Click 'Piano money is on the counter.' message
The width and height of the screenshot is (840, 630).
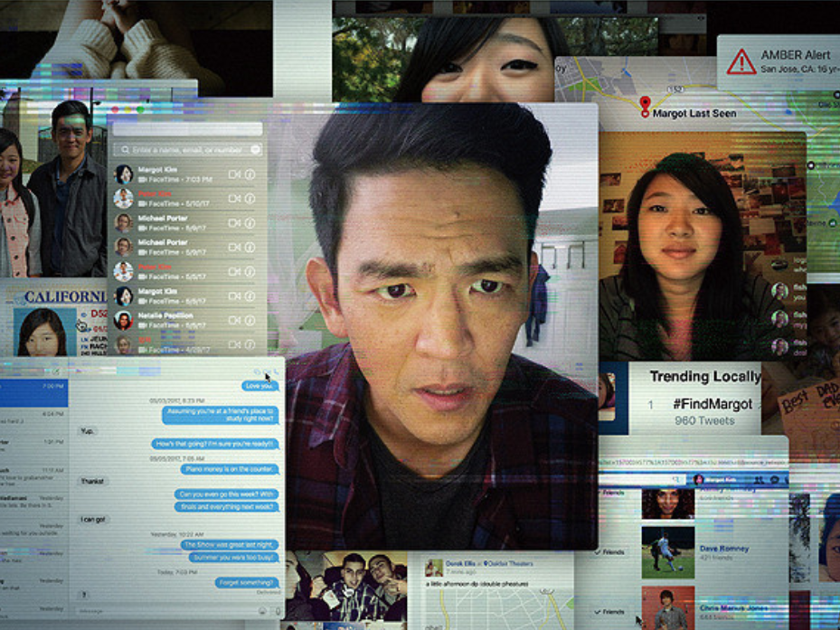[x=230, y=469]
